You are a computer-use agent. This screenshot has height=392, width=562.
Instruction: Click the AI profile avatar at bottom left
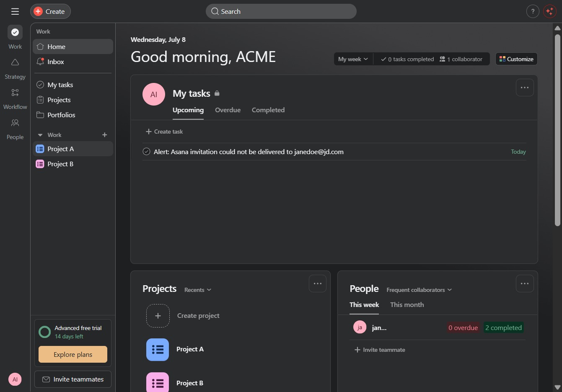(x=15, y=379)
